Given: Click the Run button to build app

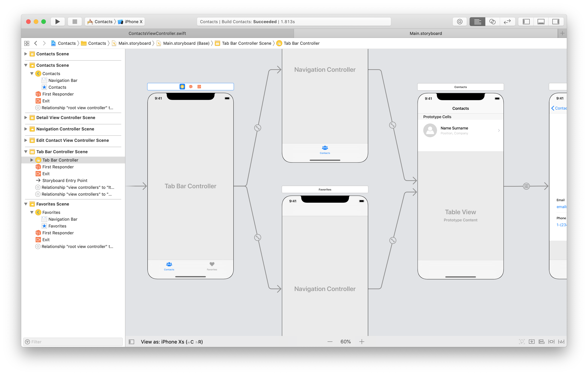Looking at the screenshot, I should pos(58,21).
